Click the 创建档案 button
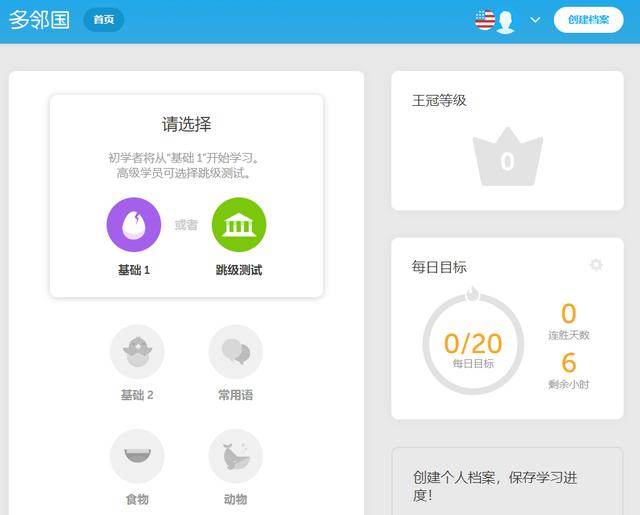Image resolution: width=640 pixels, height=515 pixels. (x=589, y=20)
